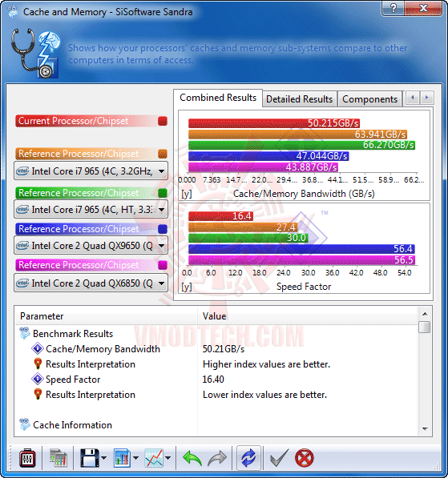Screen dimensions: 448x478
Task: Click the grey forward arrow
Action: [217, 457]
